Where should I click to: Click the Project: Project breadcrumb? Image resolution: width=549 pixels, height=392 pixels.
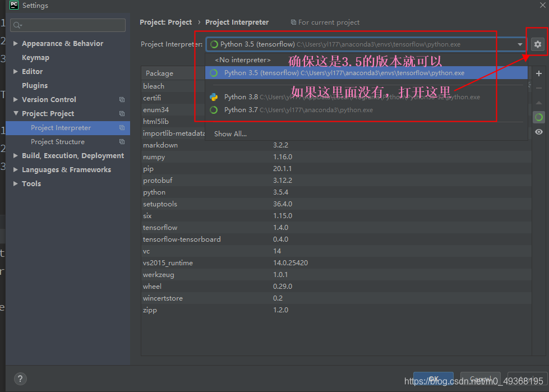point(165,22)
